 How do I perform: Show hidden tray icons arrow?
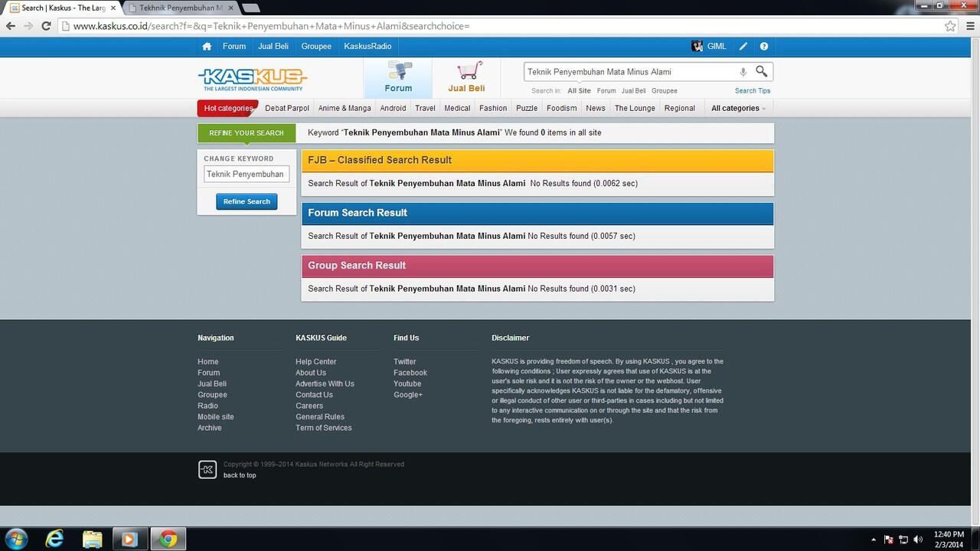pos(874,540)
